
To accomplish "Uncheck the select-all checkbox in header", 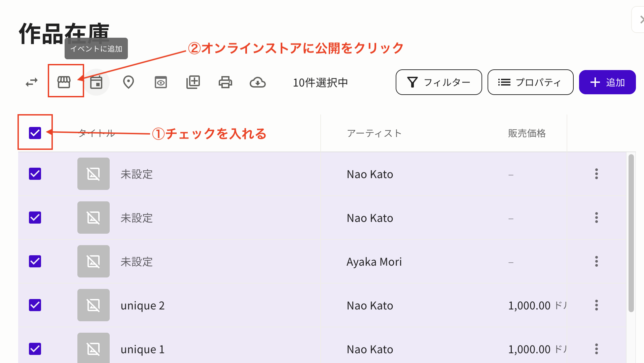I will click(35, 133).
